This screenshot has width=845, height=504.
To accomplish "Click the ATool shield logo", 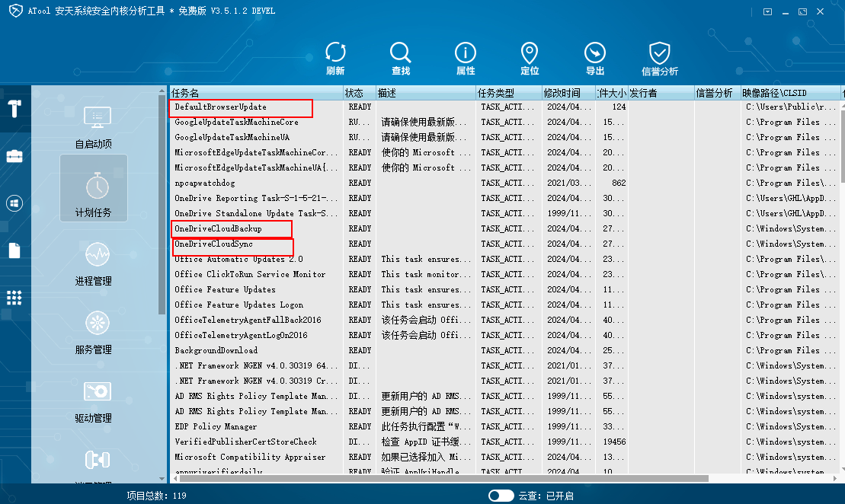I will (16, 11).
